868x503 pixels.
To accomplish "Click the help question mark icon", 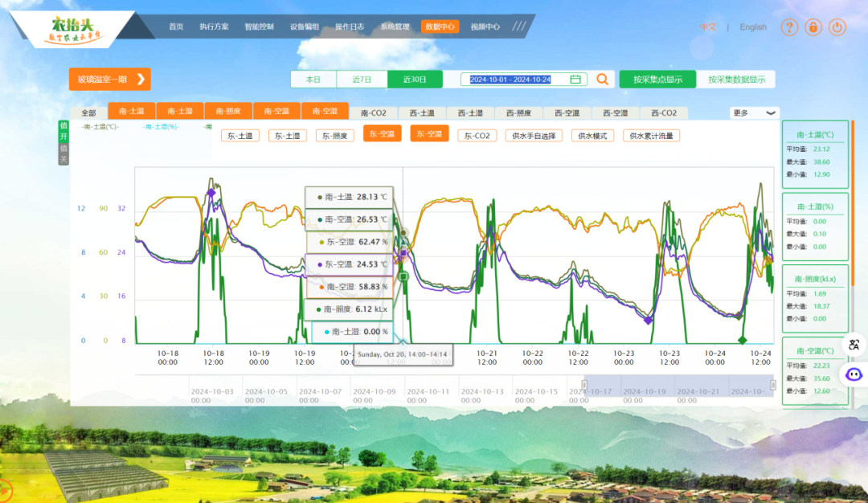I will [x=789, y=27].
